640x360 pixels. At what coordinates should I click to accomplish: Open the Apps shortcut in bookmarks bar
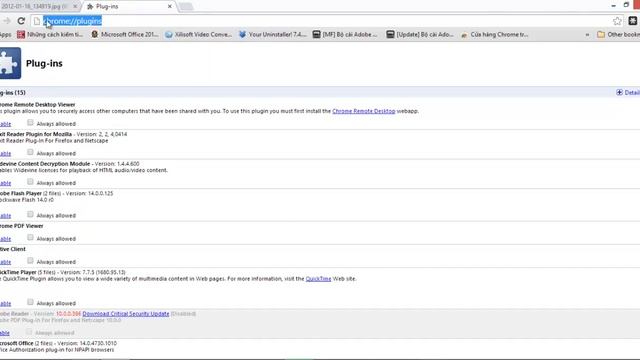[x=6, y=35]
